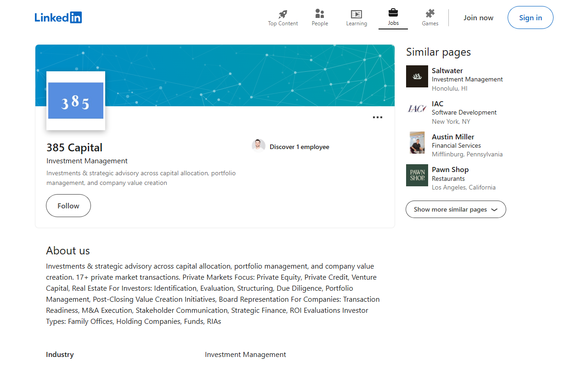Viewport: 588px width, 368px height.
Task: Expand Show more similar pages
Action: pos(456,209)
